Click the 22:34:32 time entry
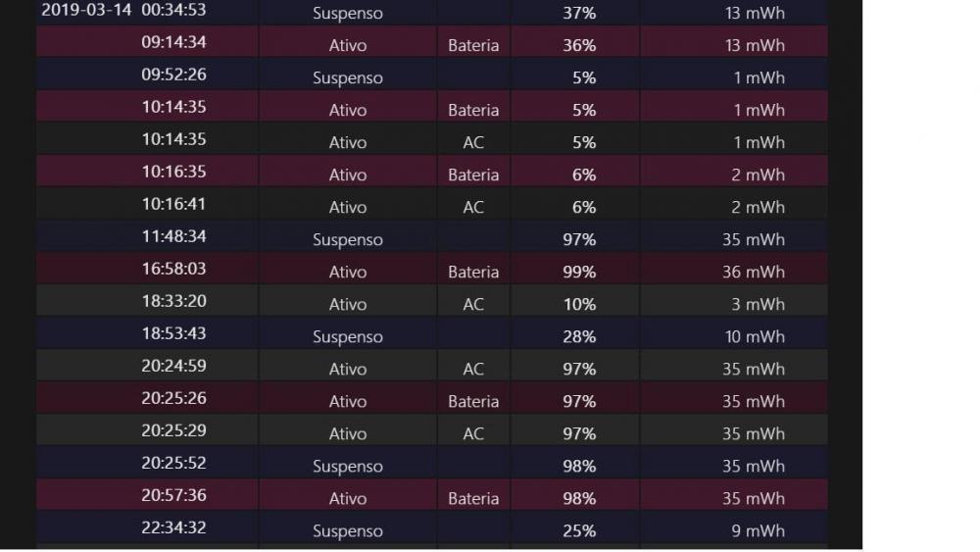The width and height of the screenshot is (980, 552). 173,527
